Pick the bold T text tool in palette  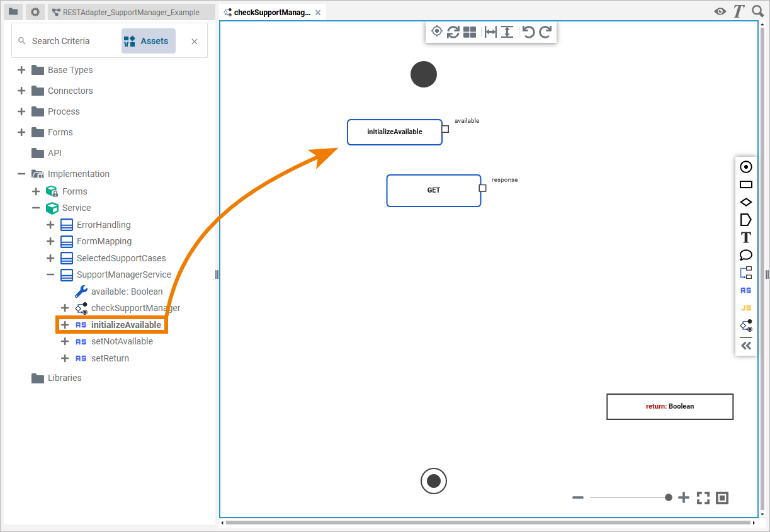[x=746, y=237]
